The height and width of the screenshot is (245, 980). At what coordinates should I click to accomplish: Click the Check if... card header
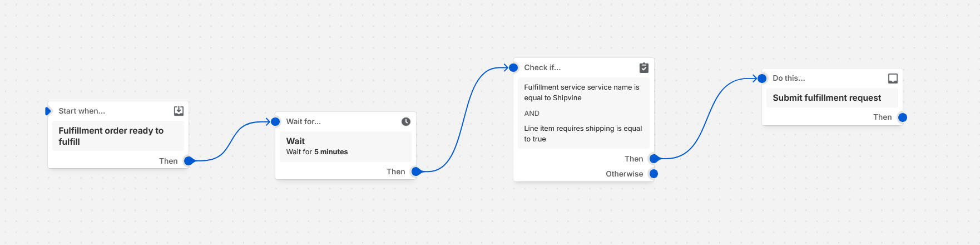(x=542, y=67)
